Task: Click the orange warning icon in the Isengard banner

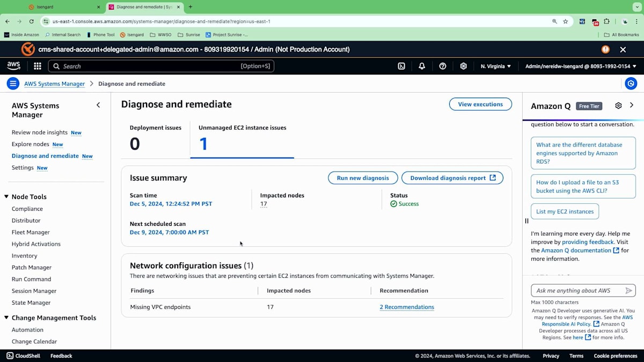Action: click(605, 49)
